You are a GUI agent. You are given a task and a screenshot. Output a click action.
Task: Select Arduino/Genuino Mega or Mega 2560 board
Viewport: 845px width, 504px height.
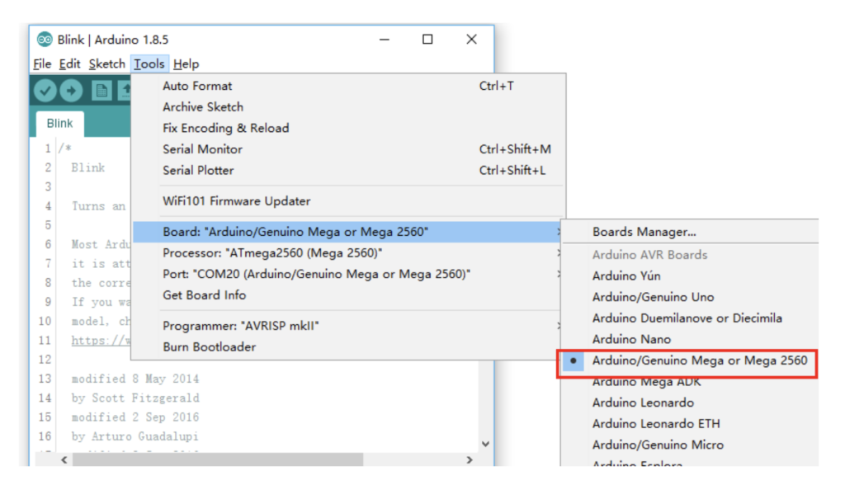(x=690, y=360)
